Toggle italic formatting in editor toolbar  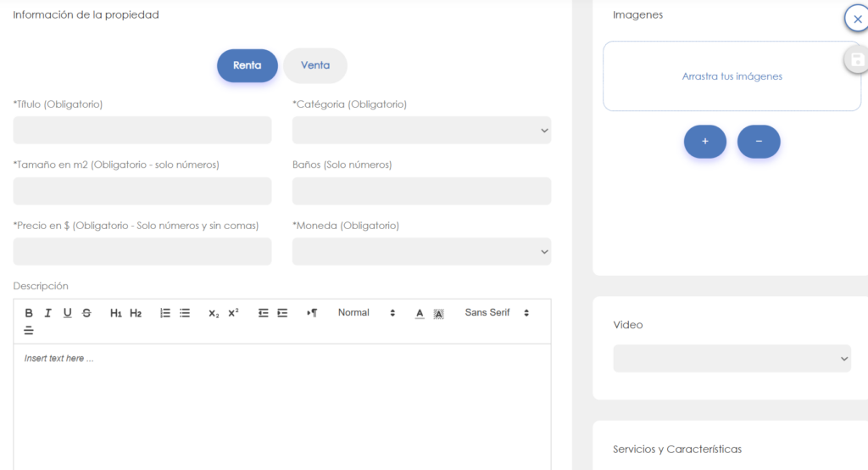(48, 313)
